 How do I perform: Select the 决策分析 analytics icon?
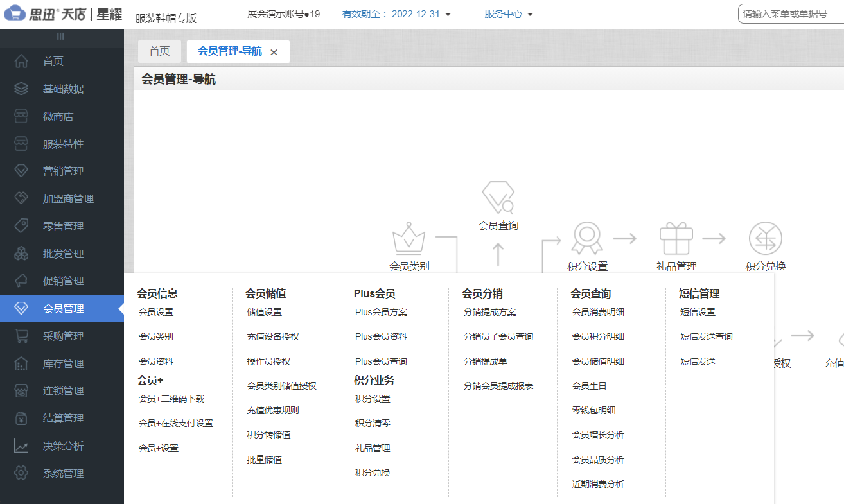pyautogui.click(x=22, y=445)
